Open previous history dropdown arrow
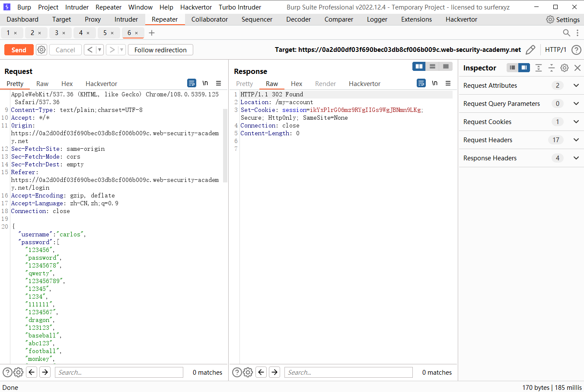This screenshot has height=392, width=584. point(99,50)
